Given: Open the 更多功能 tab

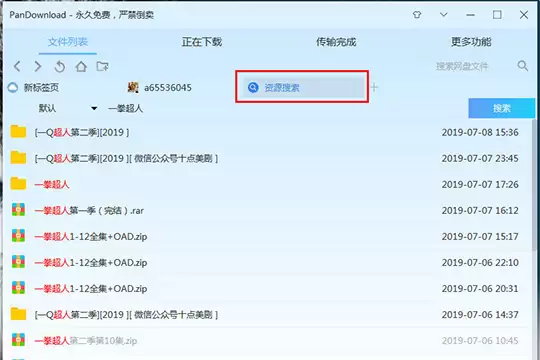Looking at the screenshot, I should (x=471, y=42).
